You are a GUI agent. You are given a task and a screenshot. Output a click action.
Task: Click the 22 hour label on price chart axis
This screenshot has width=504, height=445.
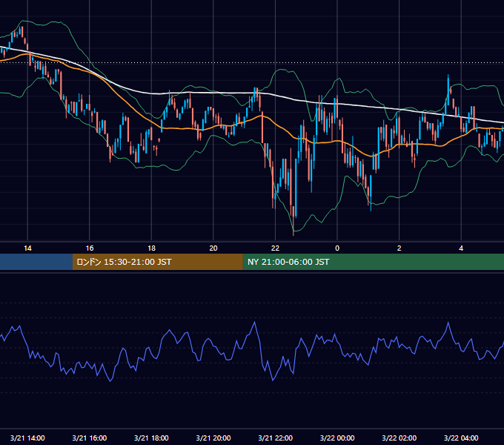[275, 248]
